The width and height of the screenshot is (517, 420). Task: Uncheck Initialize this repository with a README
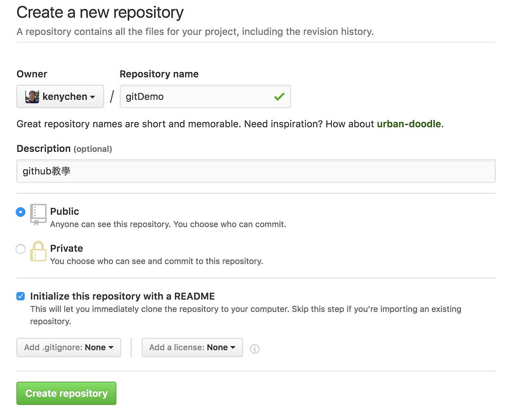21,296
